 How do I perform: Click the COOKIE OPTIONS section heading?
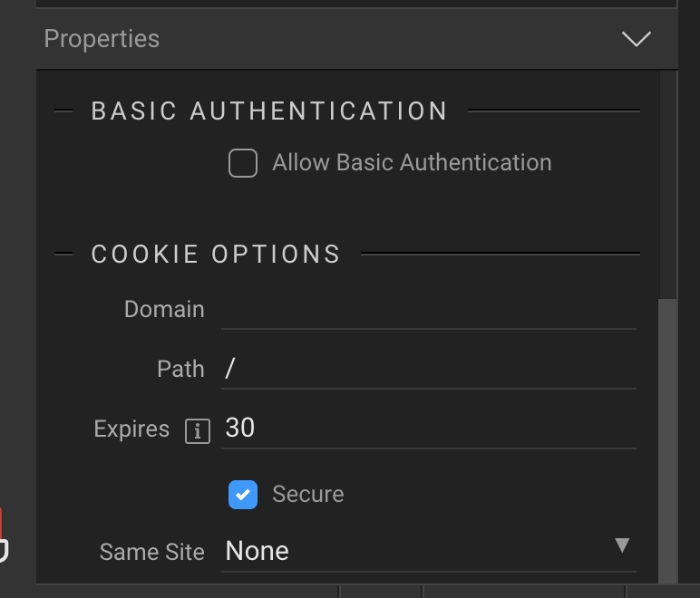(216, 255)
